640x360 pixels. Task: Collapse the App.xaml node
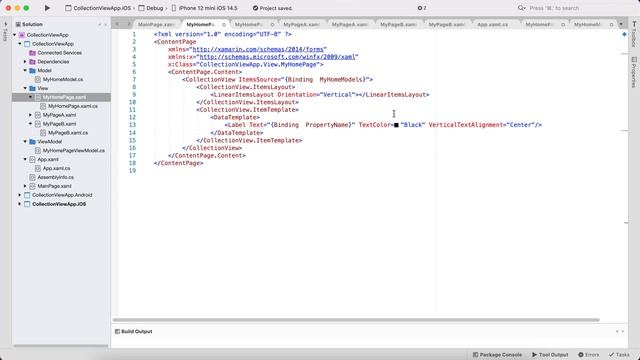(25, 160)
